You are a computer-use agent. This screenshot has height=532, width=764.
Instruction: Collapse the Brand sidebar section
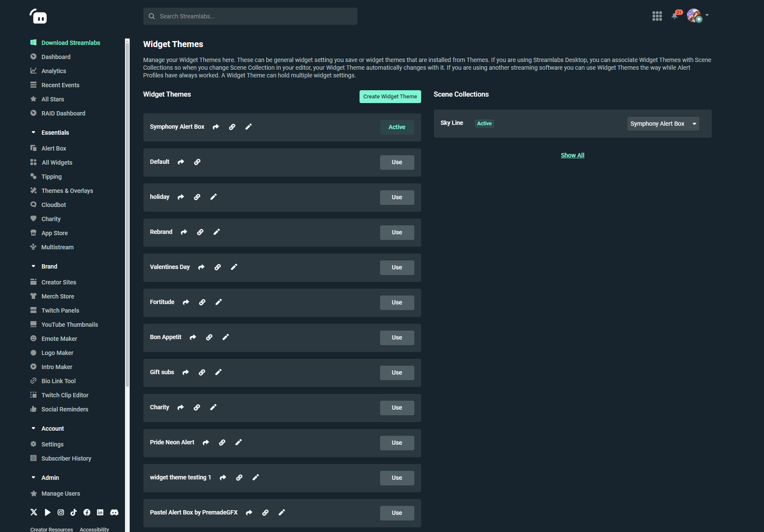(x=33, y=266)
